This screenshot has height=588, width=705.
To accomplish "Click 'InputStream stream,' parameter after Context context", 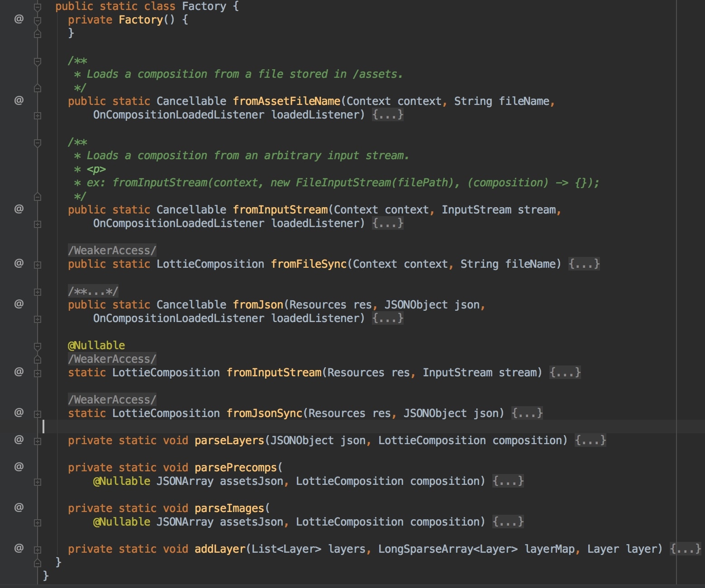I will tap(502, 210).
